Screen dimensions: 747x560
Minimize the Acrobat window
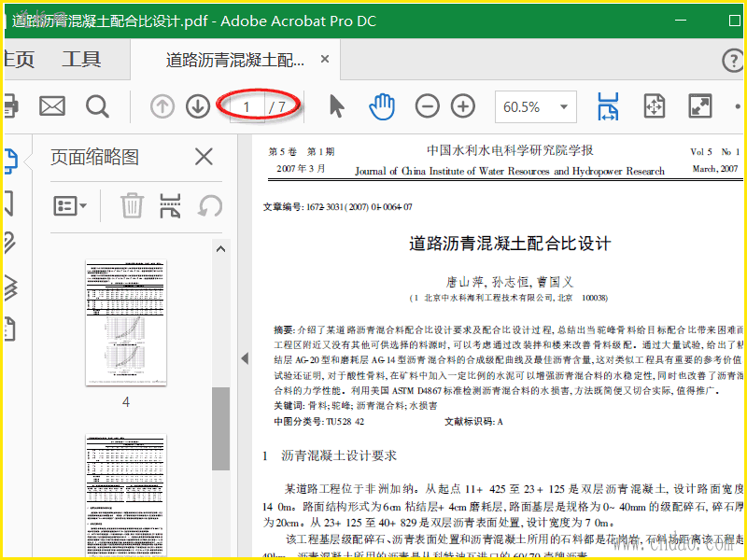pyautogui.click(x=681, y=20)
